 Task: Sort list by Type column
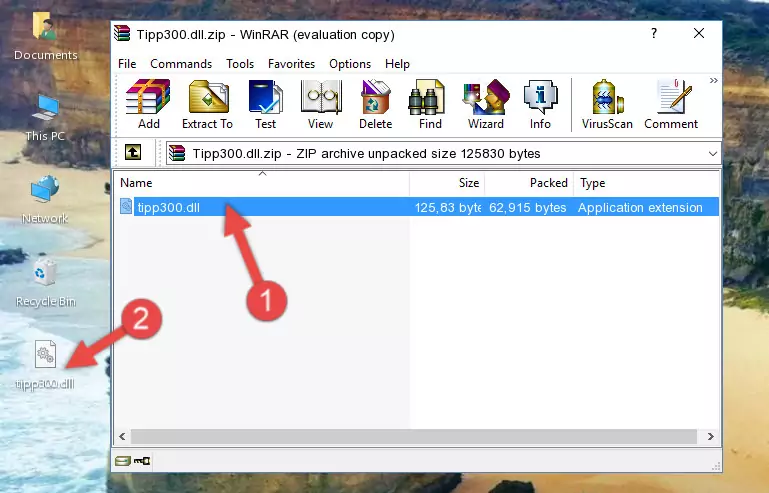[x=646, y=182]
